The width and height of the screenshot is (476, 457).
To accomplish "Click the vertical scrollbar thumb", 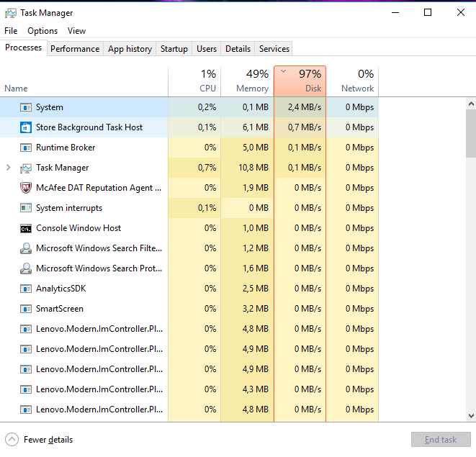I will coord(471,134).
